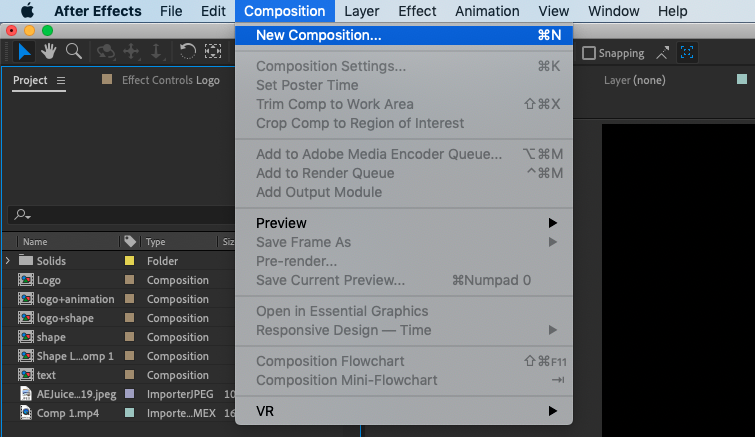Image resolution: width=755 pixels, height=437 pixels.
Task: Click the Solids folder icon
Action: pos(26,261)
